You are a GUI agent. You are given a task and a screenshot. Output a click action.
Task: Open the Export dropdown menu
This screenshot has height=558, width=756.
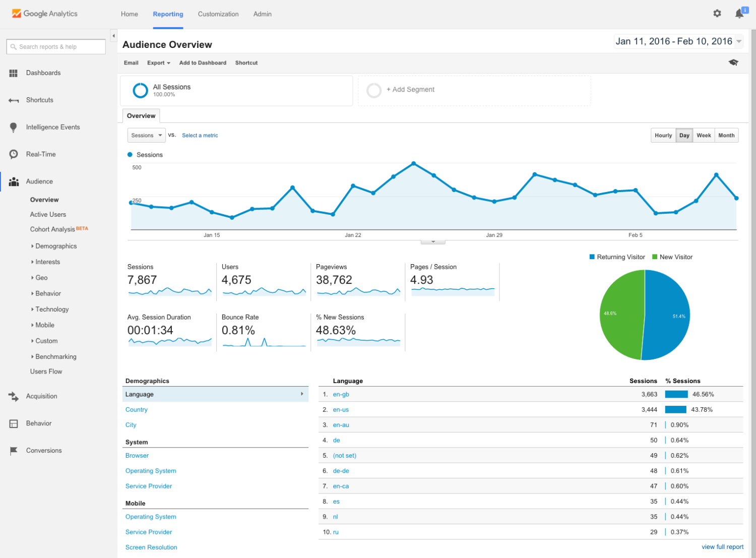pos(158,63)
